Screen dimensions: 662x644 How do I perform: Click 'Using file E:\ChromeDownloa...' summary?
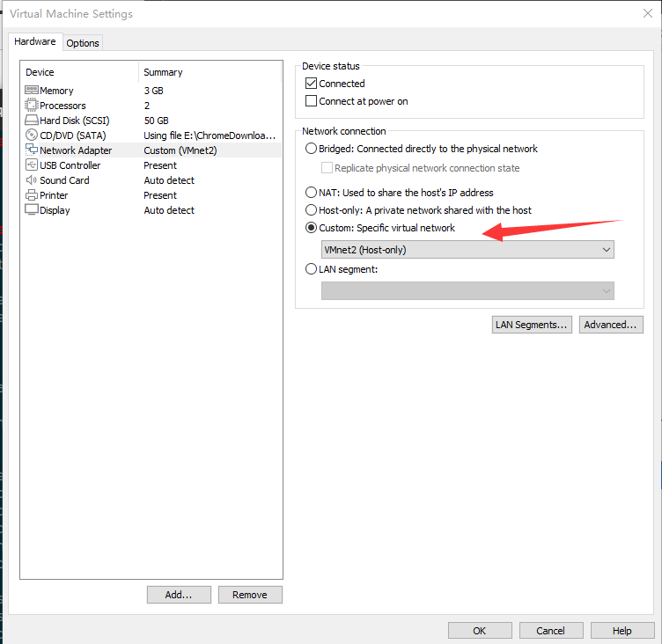click(210, 135)
